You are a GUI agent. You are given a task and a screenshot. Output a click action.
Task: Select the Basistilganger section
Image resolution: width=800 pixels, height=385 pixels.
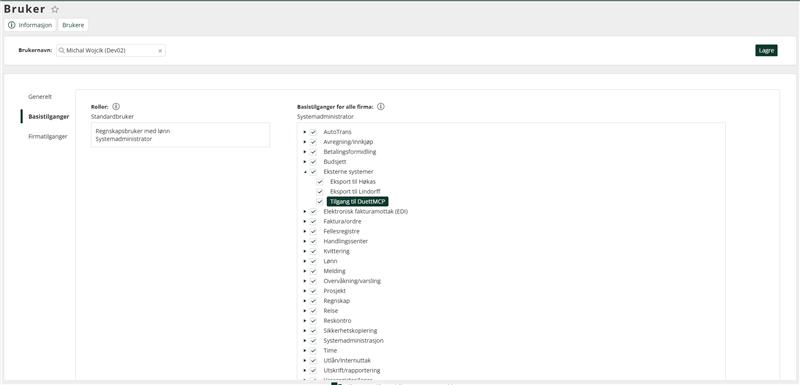click(48, 116)
